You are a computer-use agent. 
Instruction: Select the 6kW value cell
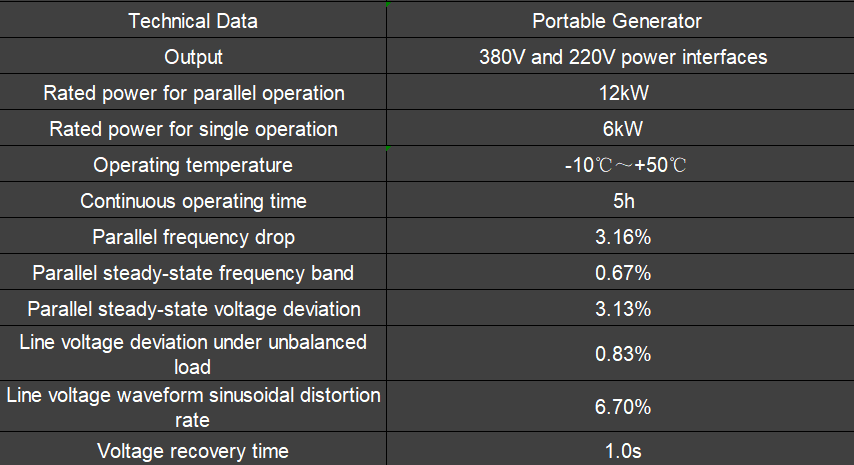[x=622, y=129]
